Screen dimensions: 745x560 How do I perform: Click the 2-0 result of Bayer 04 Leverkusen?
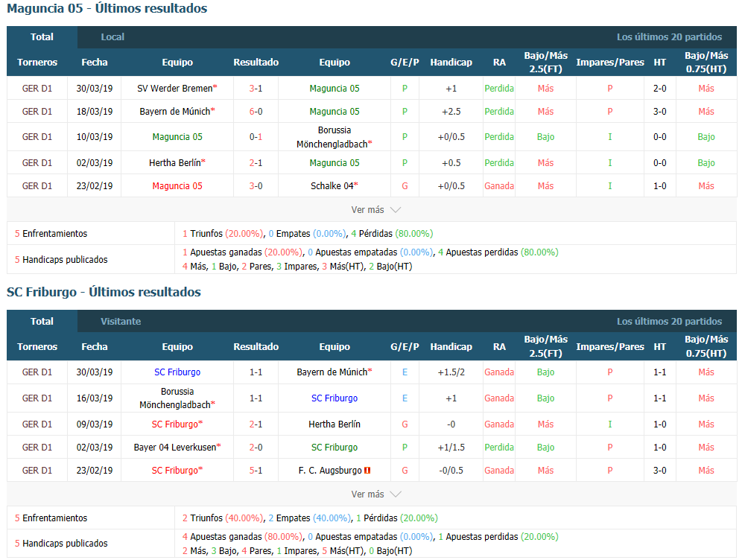(x=256, y=448)
